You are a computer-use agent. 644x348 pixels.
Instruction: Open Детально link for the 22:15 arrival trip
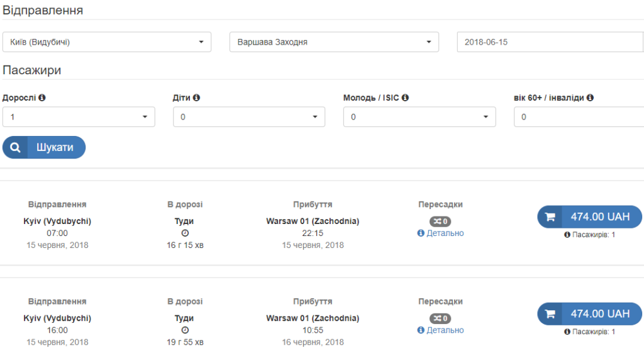(441, 233)
